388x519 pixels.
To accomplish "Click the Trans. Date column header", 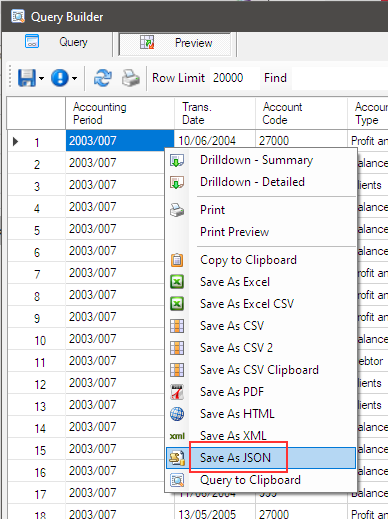I will tap(215, 113).
